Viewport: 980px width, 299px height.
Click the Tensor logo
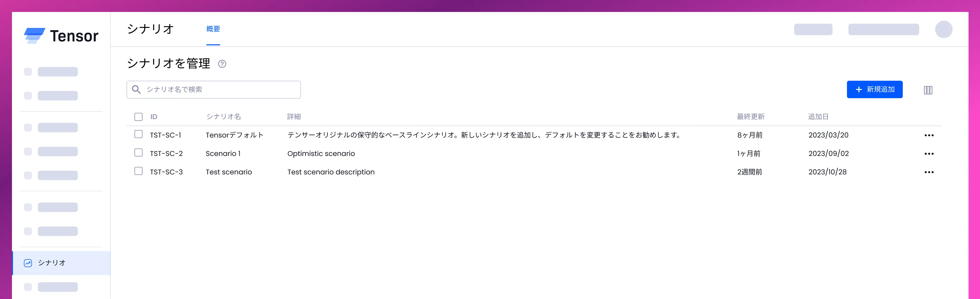pos(61,36)
